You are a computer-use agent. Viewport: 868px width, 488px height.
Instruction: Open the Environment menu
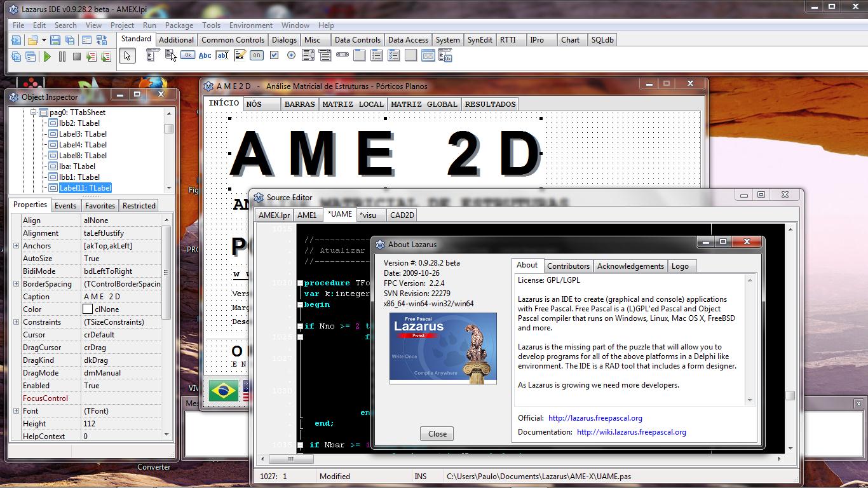[x=251, y=25]
